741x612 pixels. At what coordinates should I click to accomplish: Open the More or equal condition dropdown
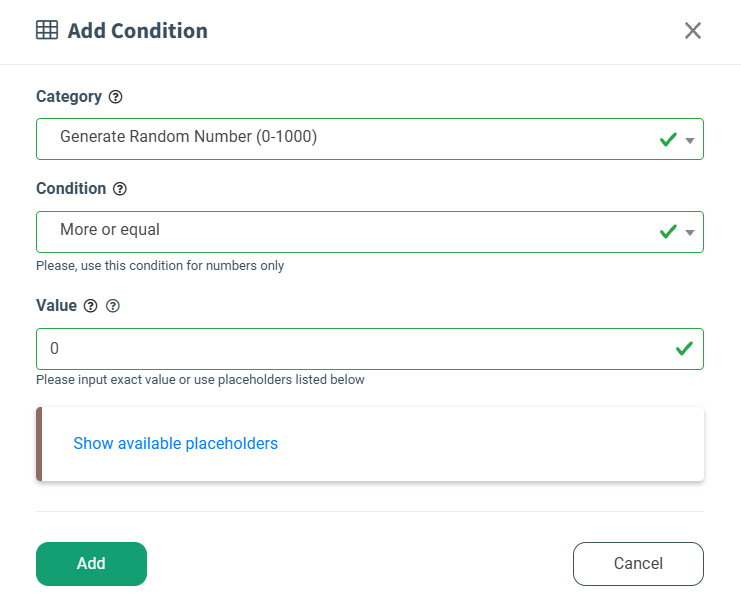pos(340,231)
